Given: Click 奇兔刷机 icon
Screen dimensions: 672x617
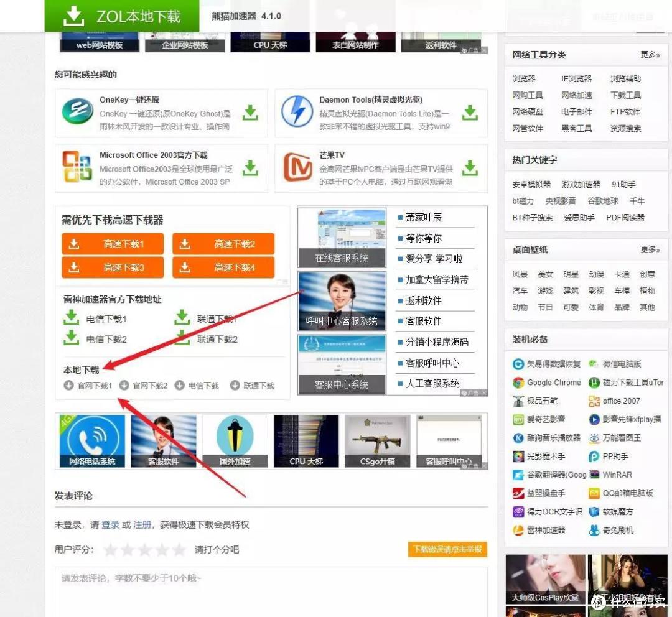Looking at the screenshot, I should (x=594, y=530).
